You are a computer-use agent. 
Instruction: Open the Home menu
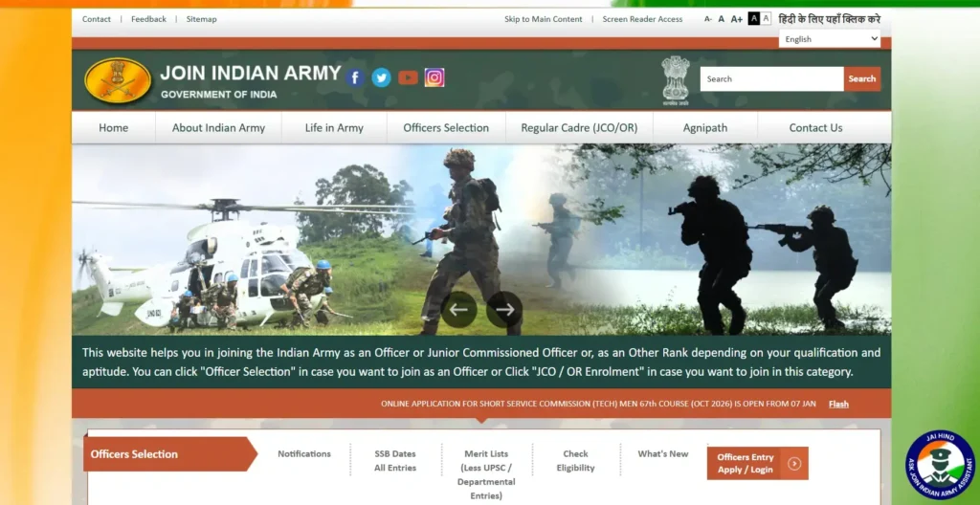coord(113,127)
